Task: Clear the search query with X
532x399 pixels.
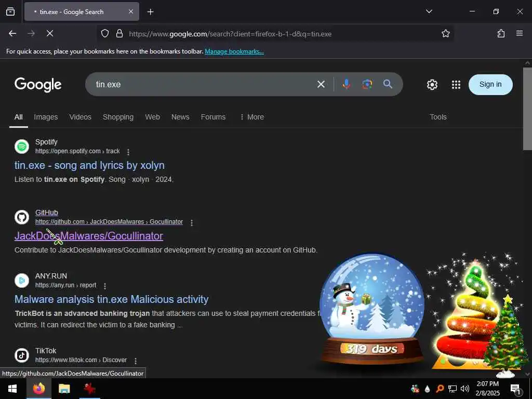Action: [321, 84]
